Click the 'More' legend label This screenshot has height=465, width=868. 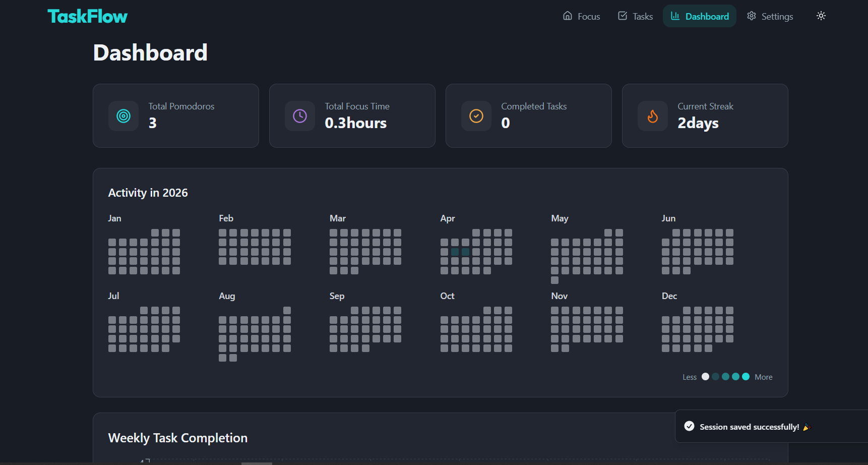(764, 377)
